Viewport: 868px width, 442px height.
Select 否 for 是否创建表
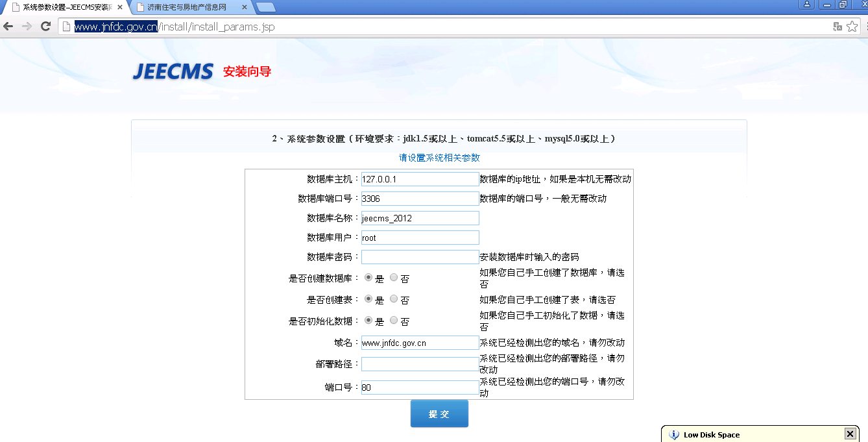tap(394, 299)
